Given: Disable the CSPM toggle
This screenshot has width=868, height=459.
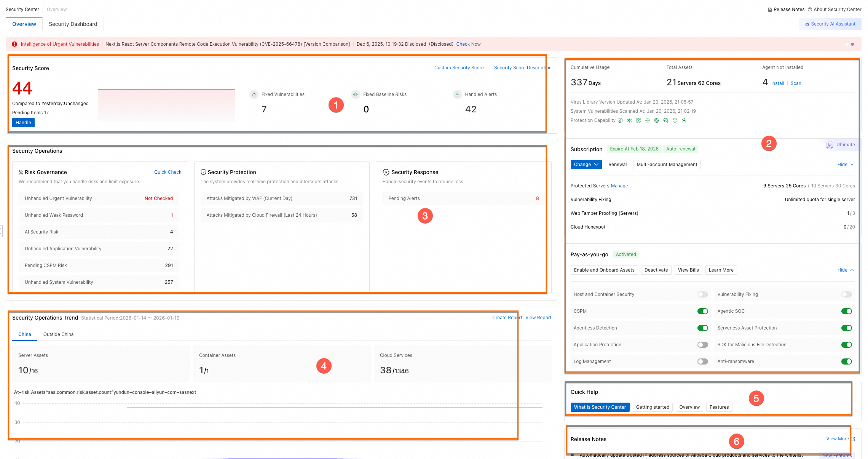Looking at the screenshot, I should [x=702, y=311].
